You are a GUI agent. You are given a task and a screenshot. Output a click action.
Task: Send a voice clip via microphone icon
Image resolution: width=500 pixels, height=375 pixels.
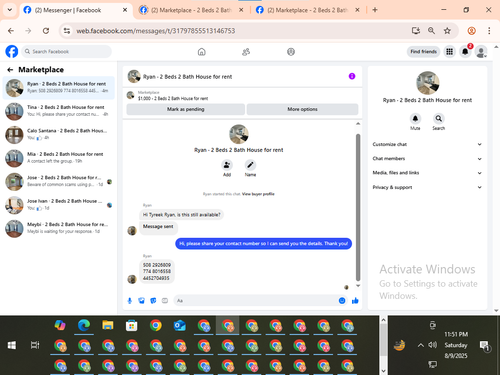tap(130, 301)
